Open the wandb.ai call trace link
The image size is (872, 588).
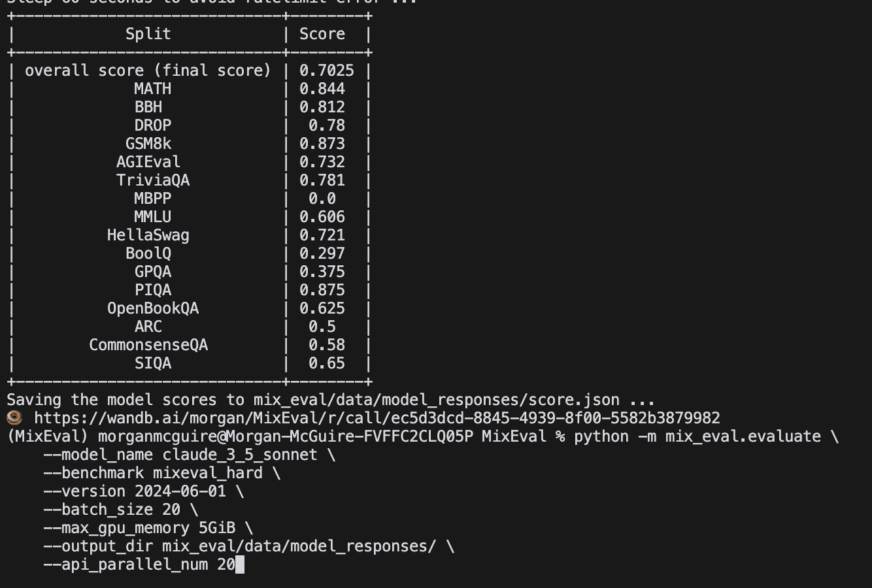tap(377, 418)
